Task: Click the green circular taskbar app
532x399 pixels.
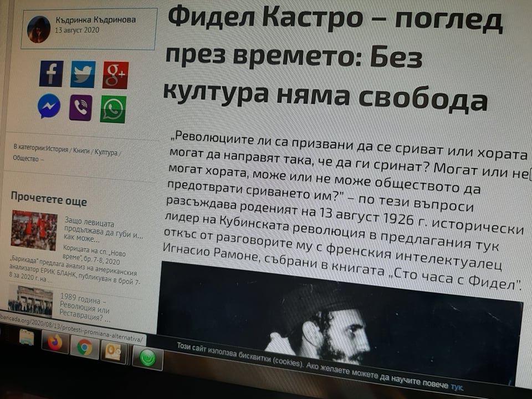Action: 147,358
